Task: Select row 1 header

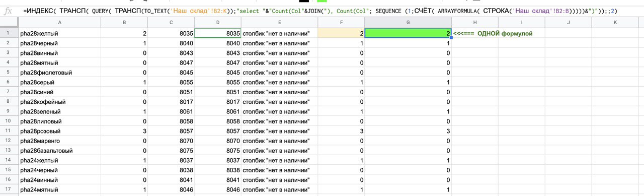Action: [x=9, y=33]
